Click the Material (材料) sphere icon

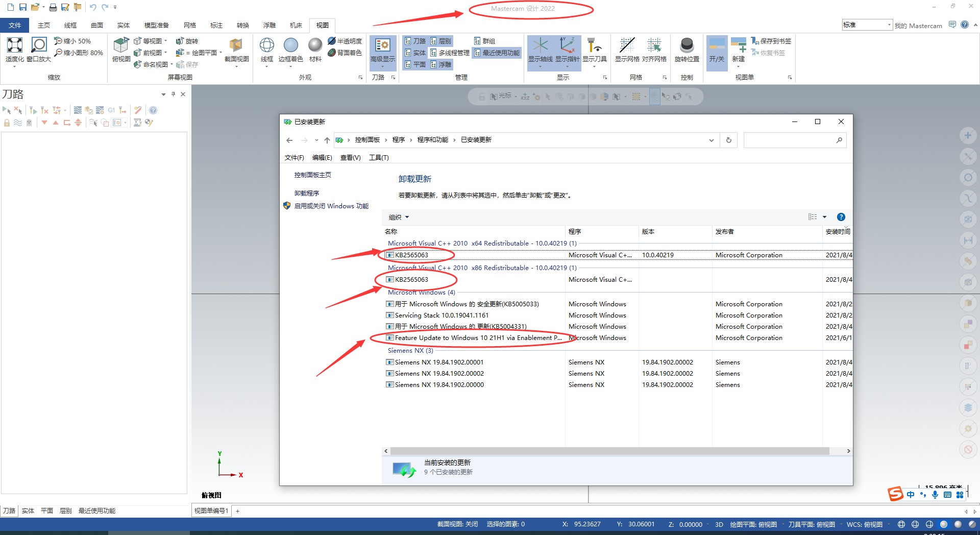315,45
